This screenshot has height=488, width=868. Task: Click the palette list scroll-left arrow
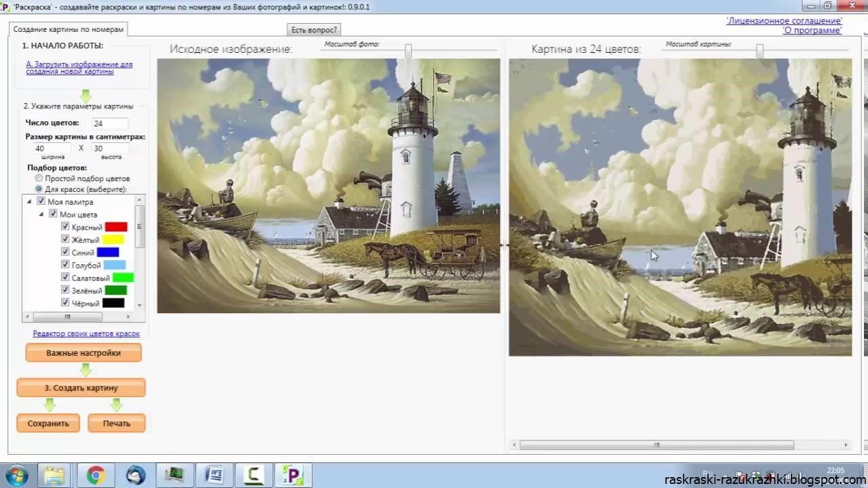pos(27,316)
